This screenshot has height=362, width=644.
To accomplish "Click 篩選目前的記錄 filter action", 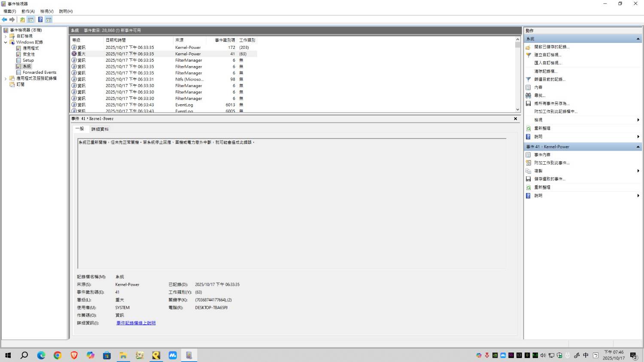I will (550, 79).
